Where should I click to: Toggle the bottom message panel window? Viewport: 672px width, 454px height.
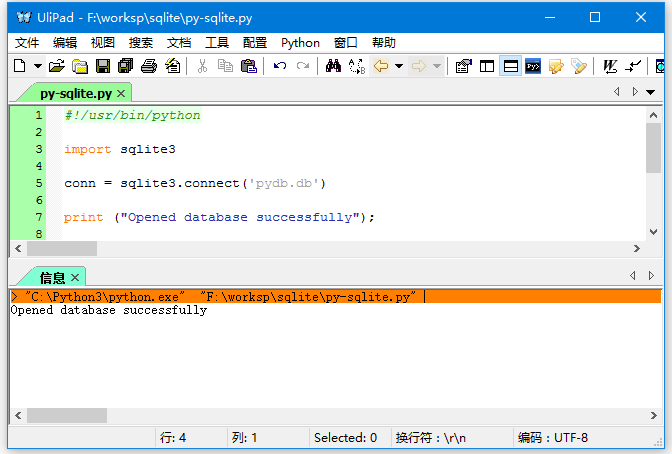pos(510,66)
